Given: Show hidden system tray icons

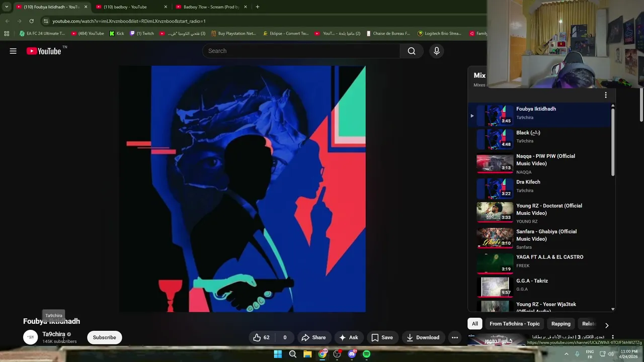Looking at the screenshot, I should point(567,354).
